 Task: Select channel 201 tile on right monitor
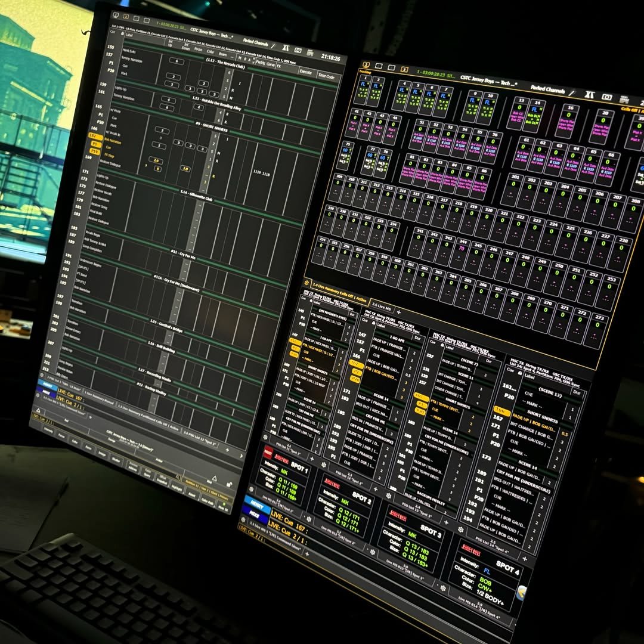click(513, 190)
